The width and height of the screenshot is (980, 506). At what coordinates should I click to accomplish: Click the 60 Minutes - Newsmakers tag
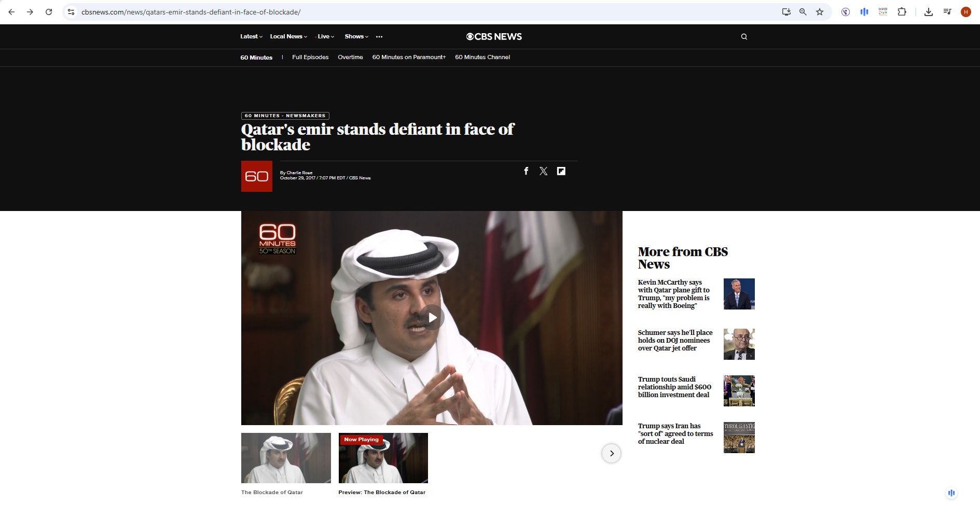pos(285,116)
